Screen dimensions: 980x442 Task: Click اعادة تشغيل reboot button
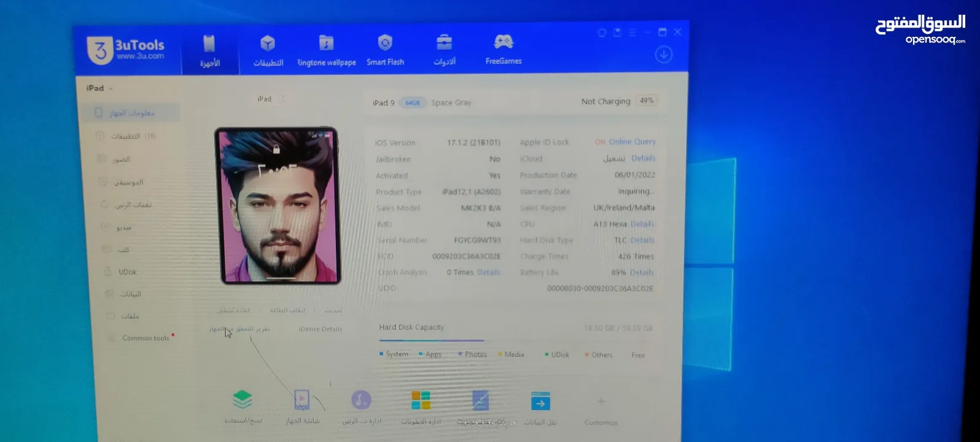pos(233,310)
